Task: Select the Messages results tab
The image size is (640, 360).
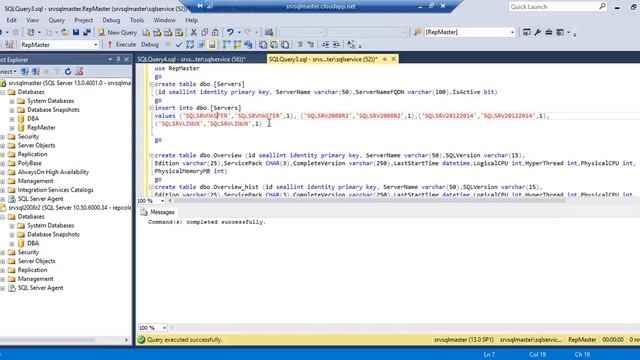Action: click(x=158, y=212)
